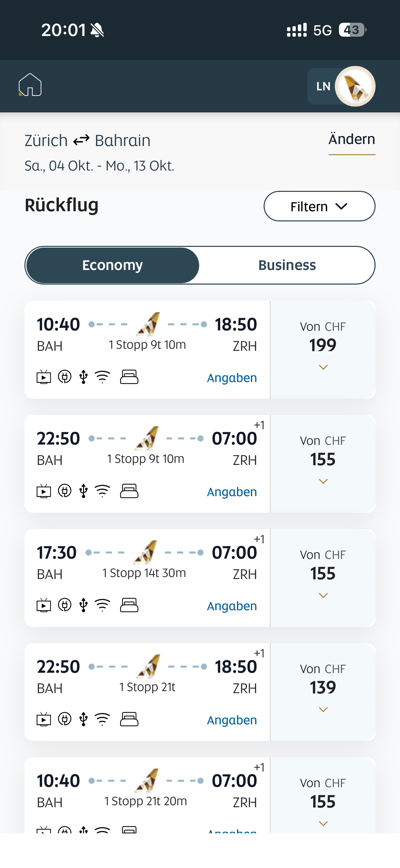Tap USB icon on CHF 139 flight

(83, 719)
